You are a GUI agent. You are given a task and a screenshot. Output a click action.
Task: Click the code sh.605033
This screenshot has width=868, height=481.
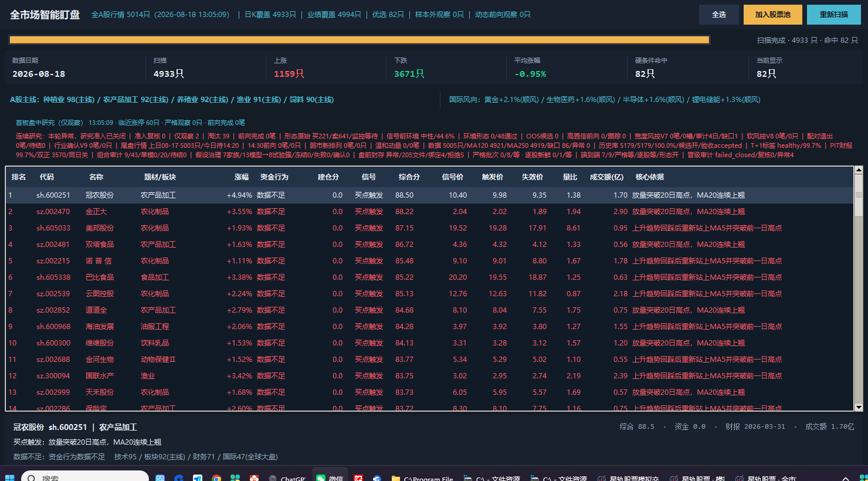tap(53, 228)
